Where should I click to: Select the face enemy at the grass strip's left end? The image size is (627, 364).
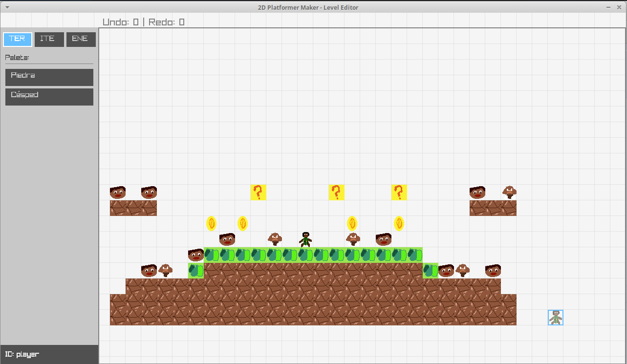(196, 255)
